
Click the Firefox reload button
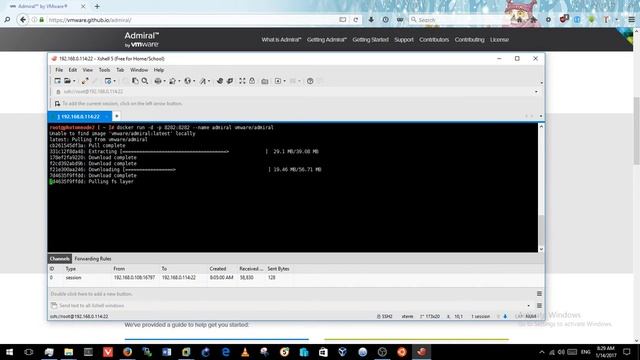tap(356, 20)
